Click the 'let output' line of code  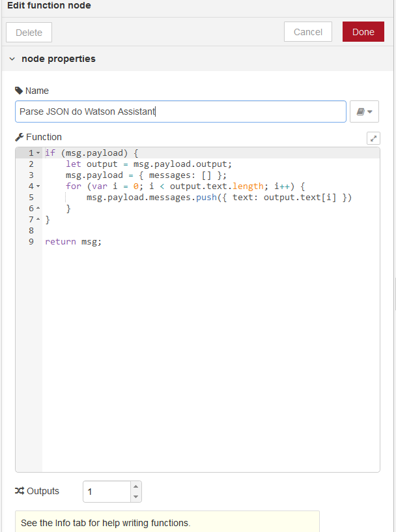149,164
